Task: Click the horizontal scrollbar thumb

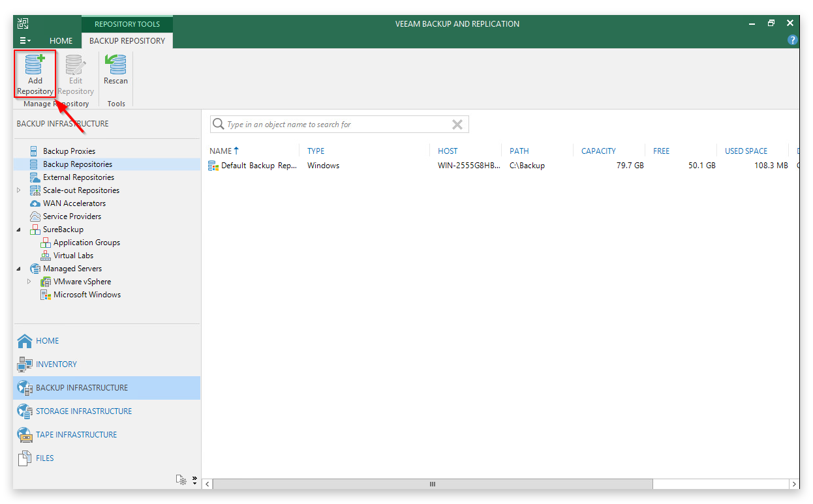Action: (x=433, y=484)
